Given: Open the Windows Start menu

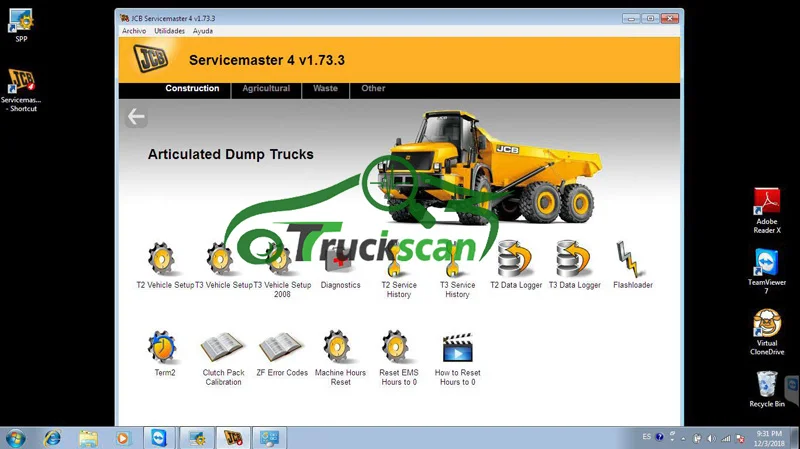Looking at the screenshot, I should point(15,438).
